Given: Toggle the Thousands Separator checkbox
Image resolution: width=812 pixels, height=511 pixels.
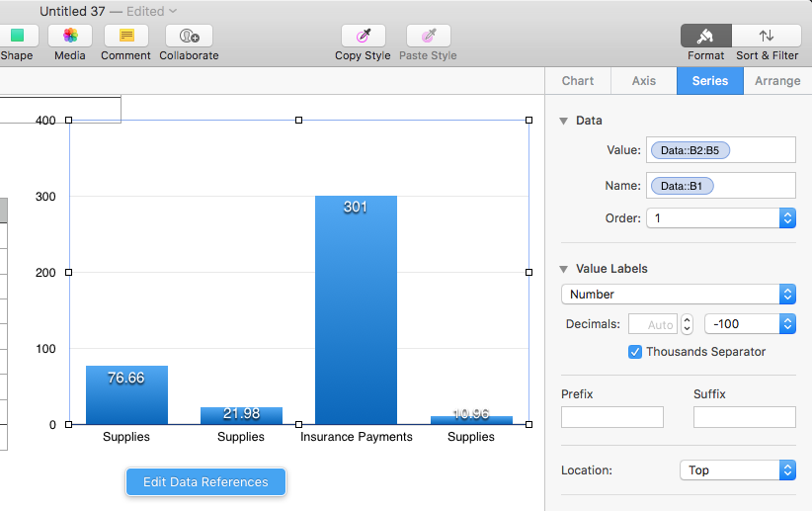Looking at the screenshot, I should (x=635, y=352).
